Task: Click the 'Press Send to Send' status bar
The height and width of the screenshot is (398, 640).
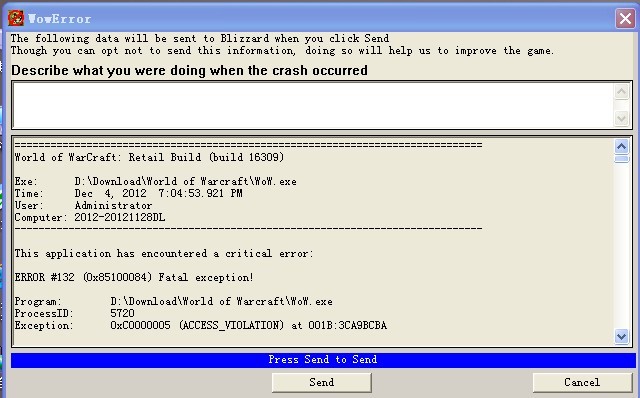Action: tap(323, 360)
